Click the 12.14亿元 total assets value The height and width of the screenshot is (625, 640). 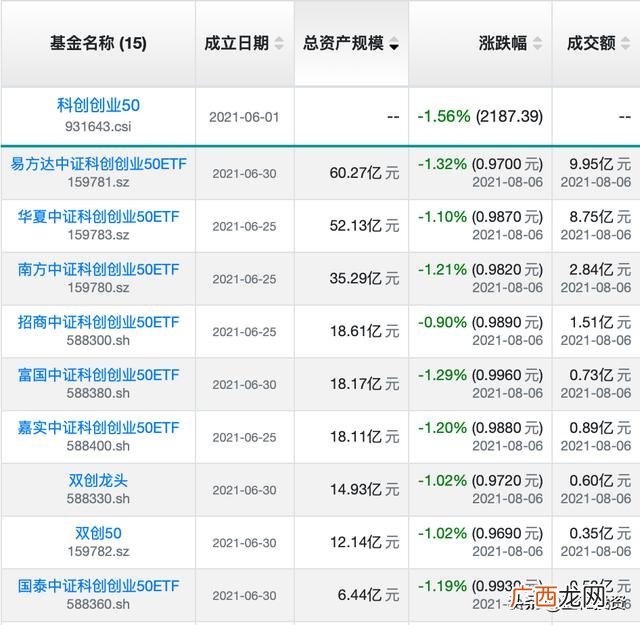pos(364,542)
